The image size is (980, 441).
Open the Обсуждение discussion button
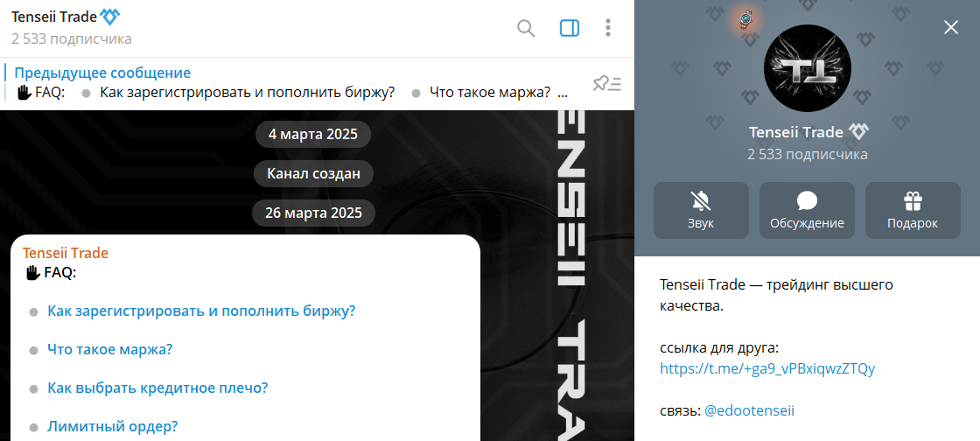807,211
